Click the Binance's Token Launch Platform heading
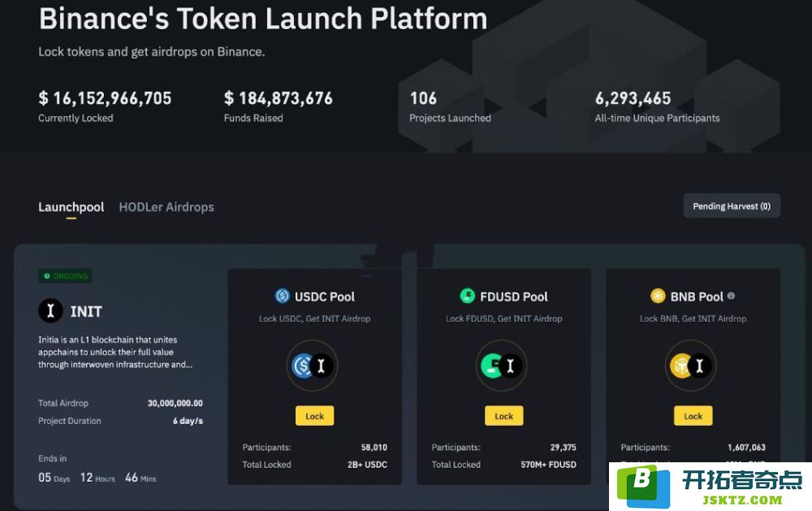This screenshot has height=511, width=812. tap(263, 19)
